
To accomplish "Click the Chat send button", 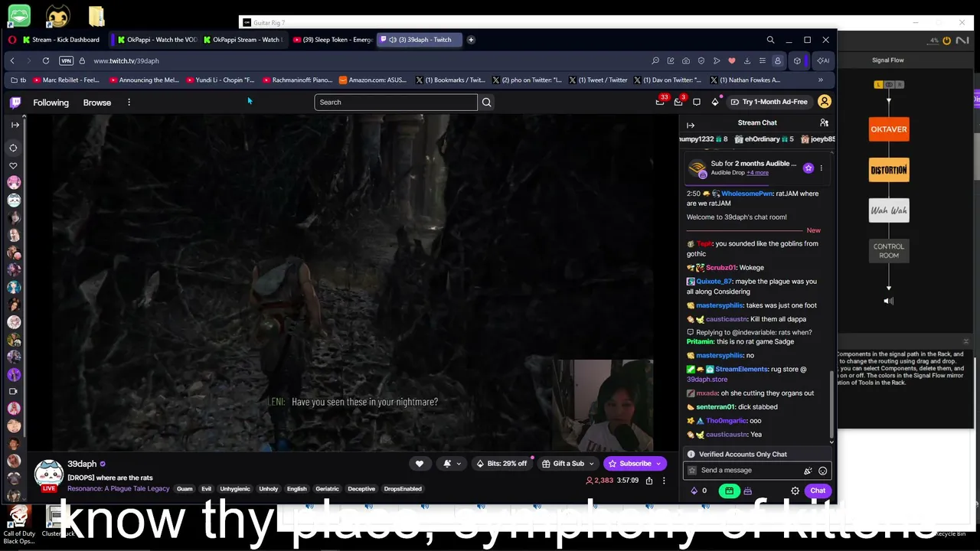I will [818, 491].
